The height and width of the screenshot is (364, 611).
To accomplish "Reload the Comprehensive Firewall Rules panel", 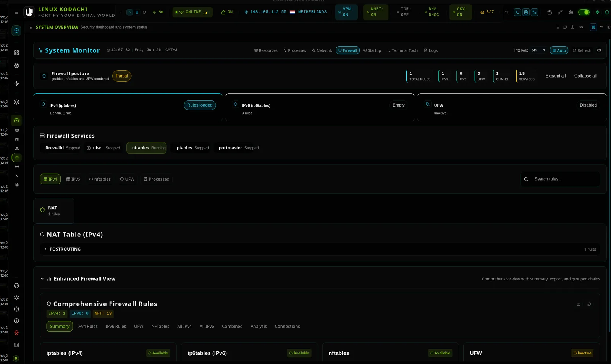I will (589, 304).
